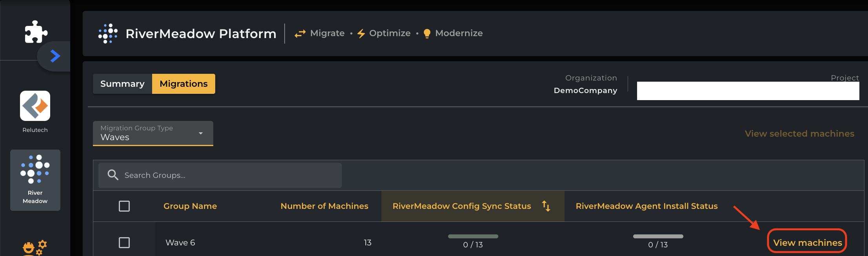The height and width of the screenshot is (256, 868).
Task: Toggle sort arrows on Config Sync Status
Action: tap(546, 206)
